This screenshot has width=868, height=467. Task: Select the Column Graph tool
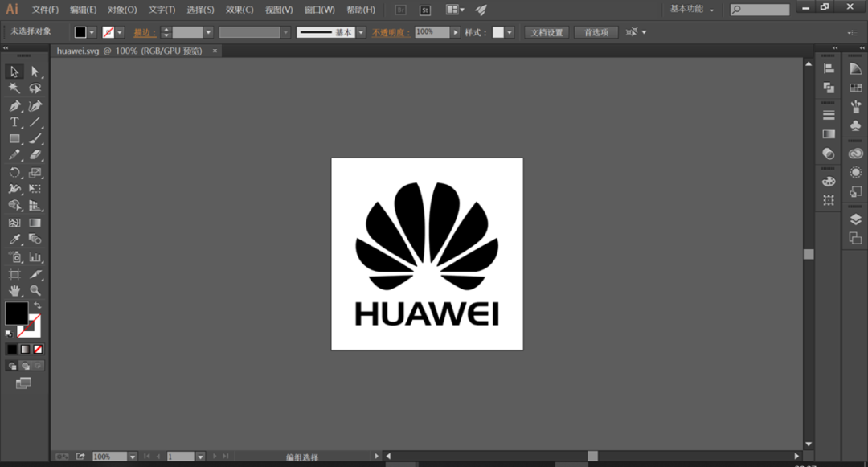click(35, 257)
